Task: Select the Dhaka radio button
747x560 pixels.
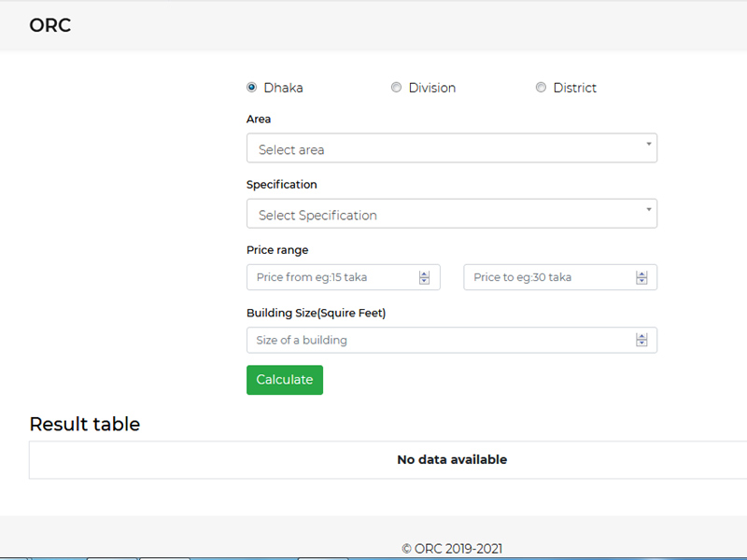Action: click(x=251, y=88)
